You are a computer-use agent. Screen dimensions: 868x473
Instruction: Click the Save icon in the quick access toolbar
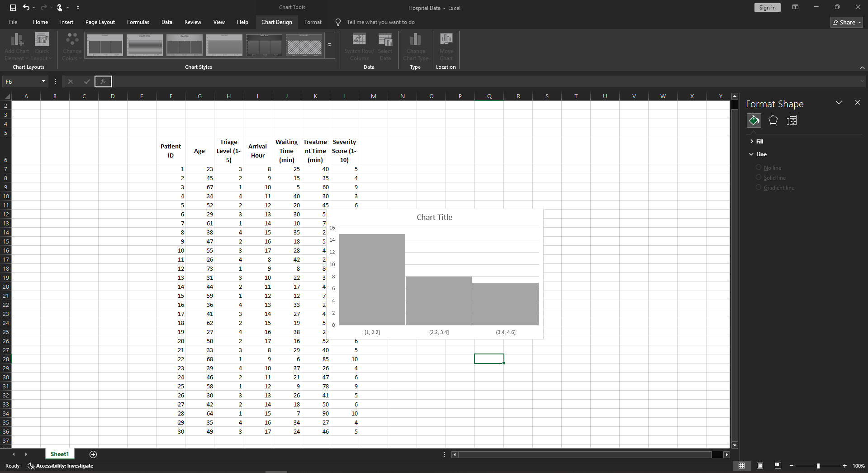[x=13, y=8]
